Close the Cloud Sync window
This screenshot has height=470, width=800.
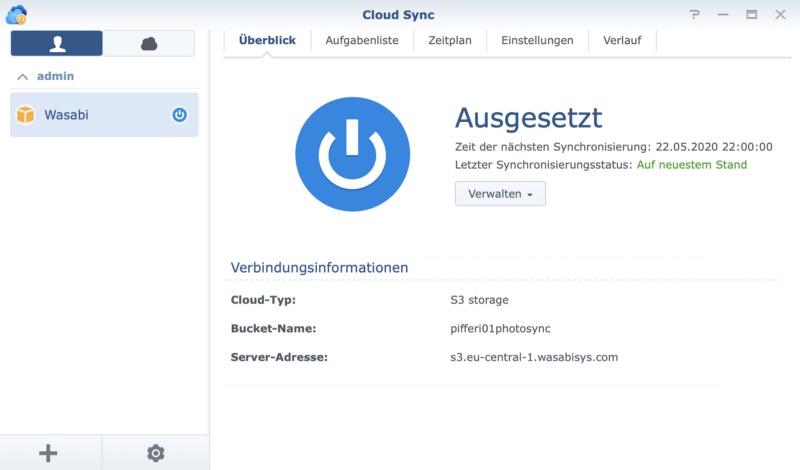tap(780, 14)
